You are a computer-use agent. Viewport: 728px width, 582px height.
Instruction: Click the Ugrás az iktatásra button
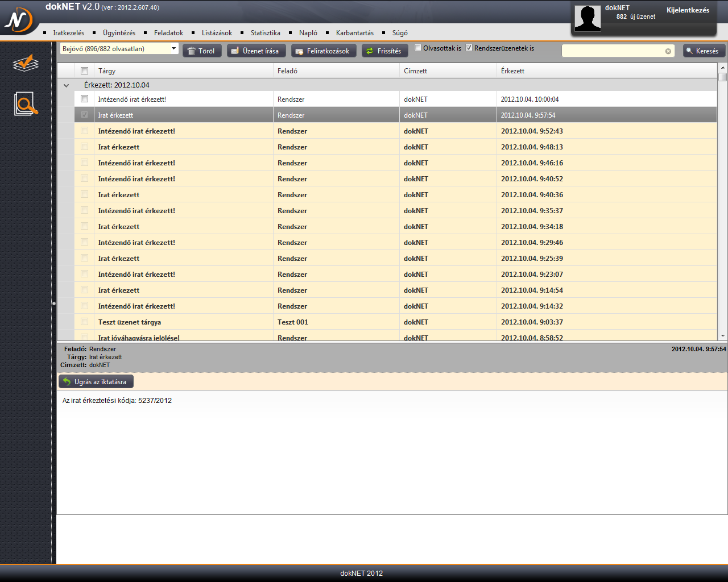pos(96,382)
